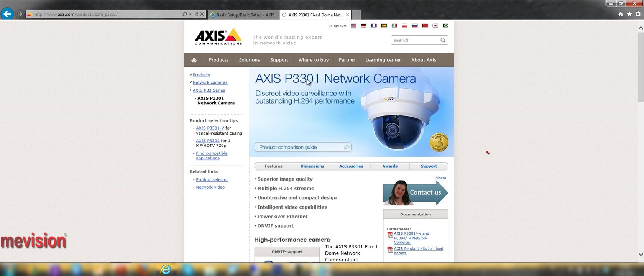Image resolution: width=644 pixels, height=276 pixels.
Task: Open AXIS P3301/-V and P3304/-V datasheet
Action: (411, 238)
